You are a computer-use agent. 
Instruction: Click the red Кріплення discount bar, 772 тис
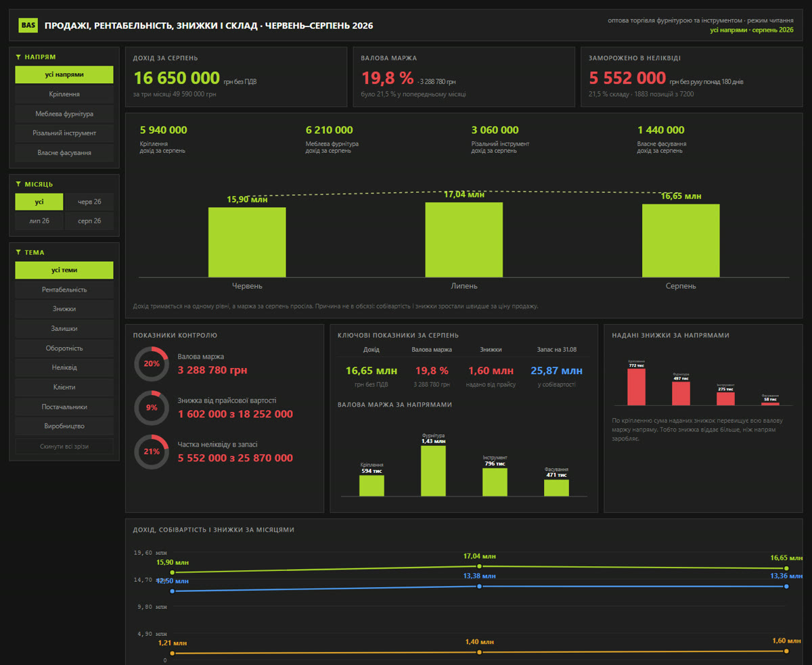636,387
